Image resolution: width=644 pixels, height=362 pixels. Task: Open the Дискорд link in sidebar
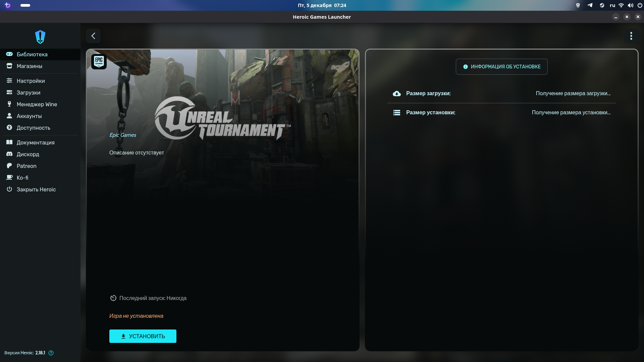[28, 154]
